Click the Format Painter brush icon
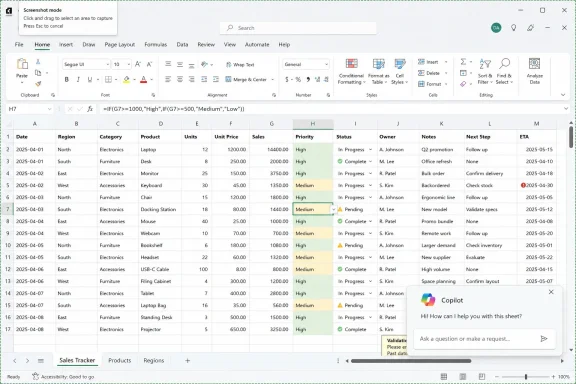The width and height of the screenshot is (576, 384). 38,84
